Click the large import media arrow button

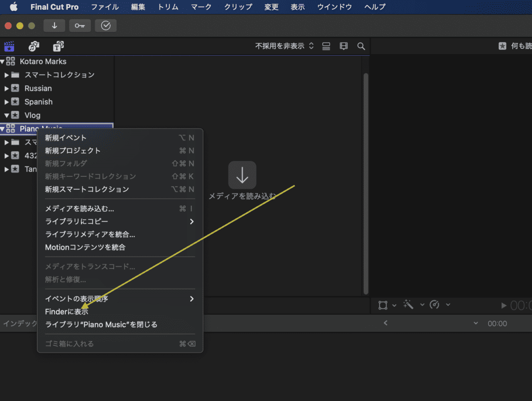242,175
